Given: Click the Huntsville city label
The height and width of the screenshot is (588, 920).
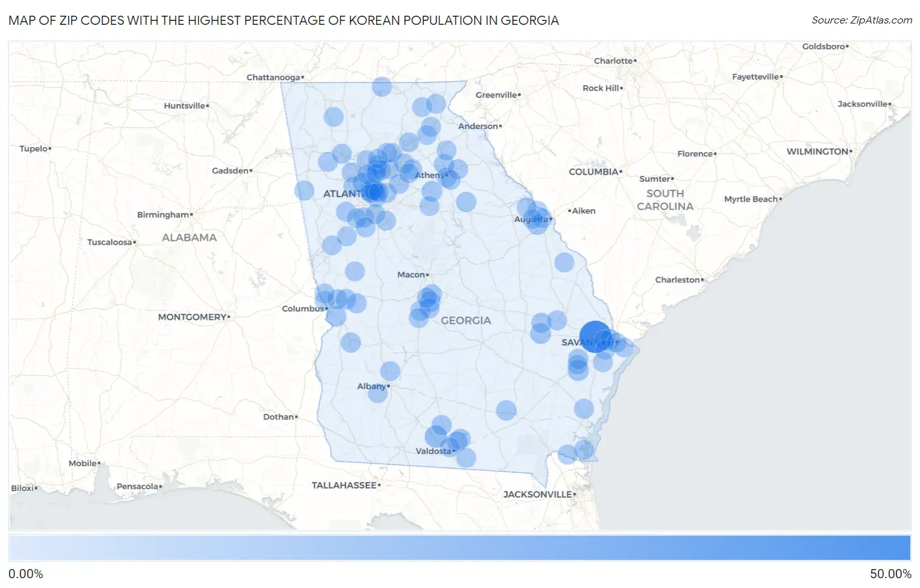Looking at the screenshot, I should pos(185,105).
